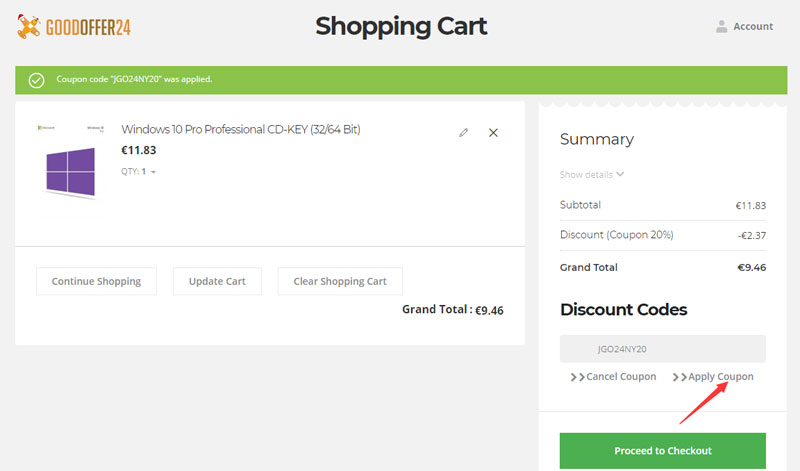Click the Discount (Coupon 20%) label
This screenshot has height=471, width=800.
(617, 235)
